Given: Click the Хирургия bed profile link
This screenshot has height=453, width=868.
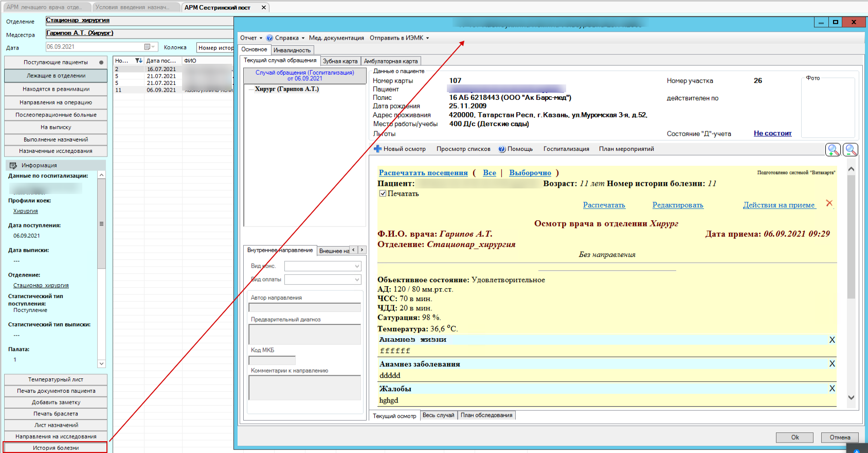Looking at the screenshot, I should [26, 211].
